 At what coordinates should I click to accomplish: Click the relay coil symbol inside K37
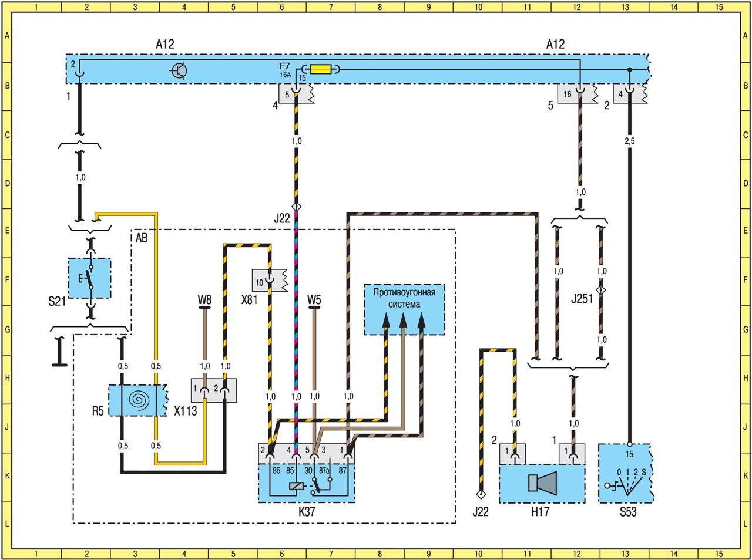[297, 485]
